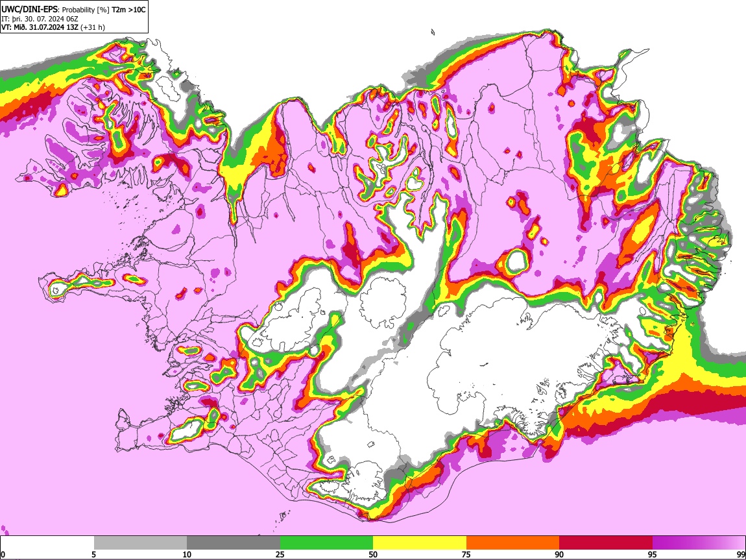Click the legend value label '95'
The height and width of the screenshot is (560, 746).
click(653, 555)
